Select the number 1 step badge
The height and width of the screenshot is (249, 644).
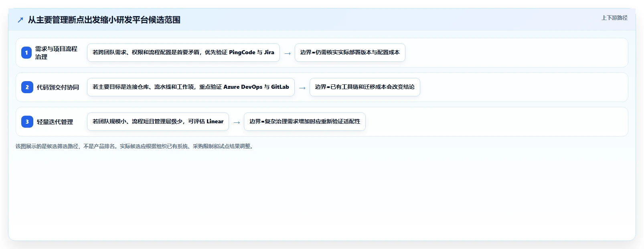tap(26, 53)
